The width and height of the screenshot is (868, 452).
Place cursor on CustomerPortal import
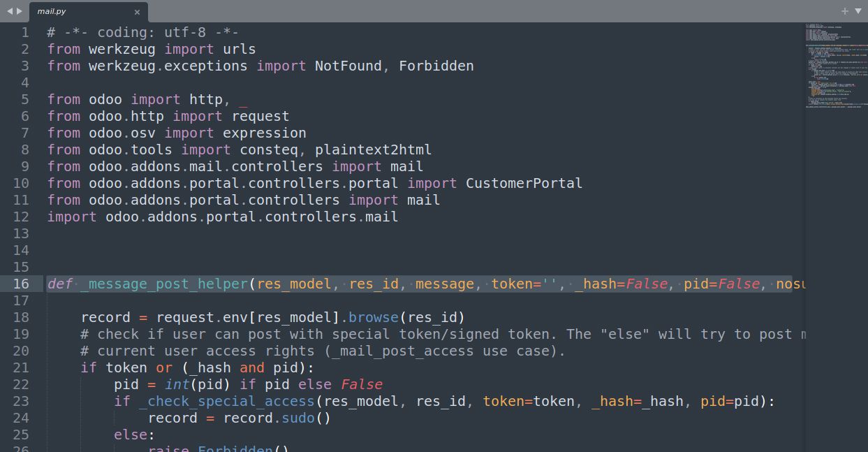[524, 183]
